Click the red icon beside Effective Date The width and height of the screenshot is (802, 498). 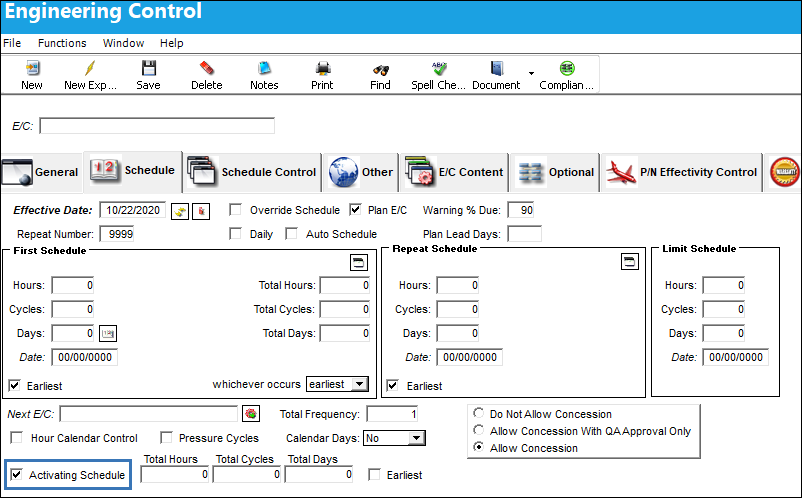pyautogui.click(x=201, y=211)
